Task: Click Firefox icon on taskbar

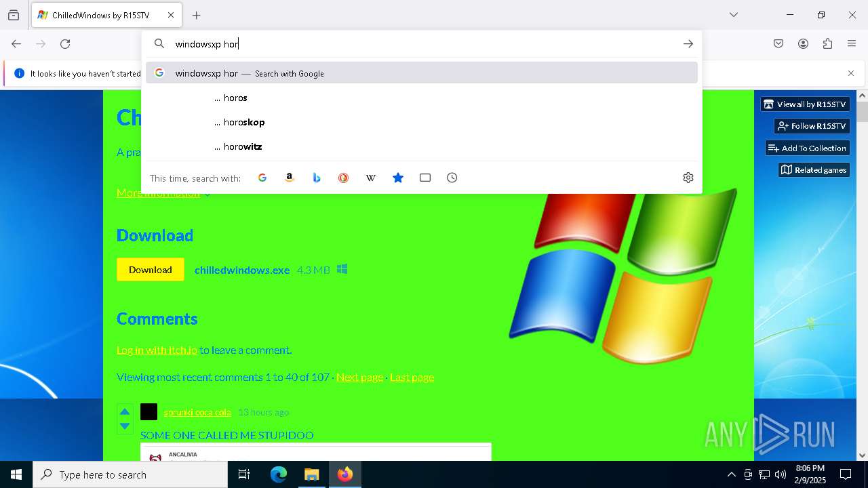Action: [345, 474]
